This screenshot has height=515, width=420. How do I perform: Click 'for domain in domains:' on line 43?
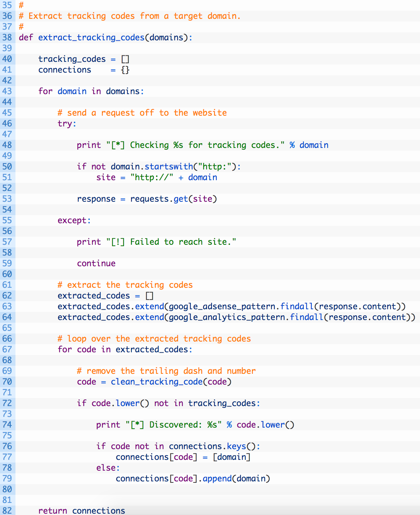(x=91, y=91)
